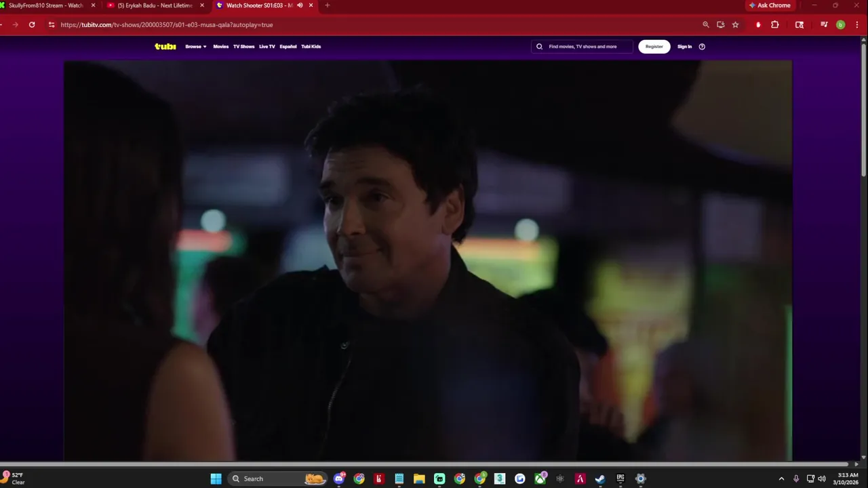Switch to the Español section
This screenshot has height=488, width=868.
click(x=288, y=47)
